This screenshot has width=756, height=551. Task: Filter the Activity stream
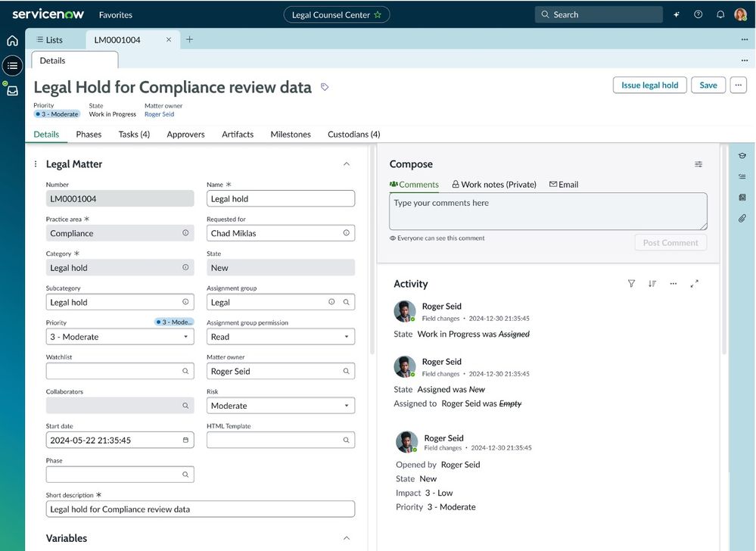[x=631, y=284]
